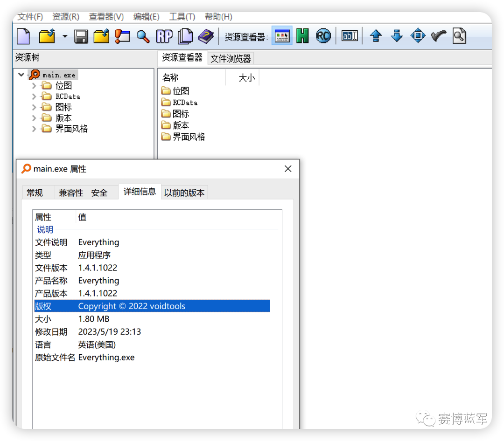This screenshot has height=441, width=504.
Task: Click the copy pages toolbar icon
Action: pos(185,36)
